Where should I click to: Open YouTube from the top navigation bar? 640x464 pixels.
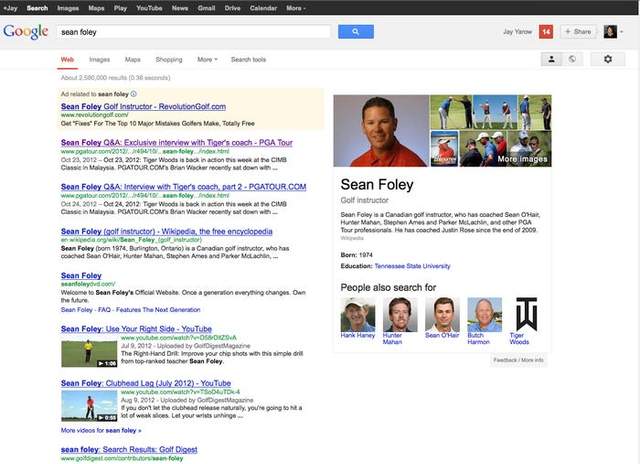[x=149, y=7]
